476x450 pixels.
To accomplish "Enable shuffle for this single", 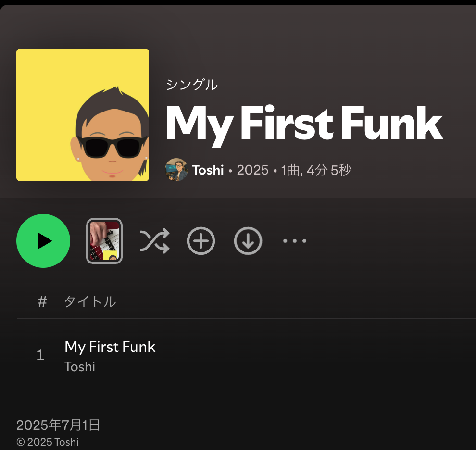I will coord(154,241).
